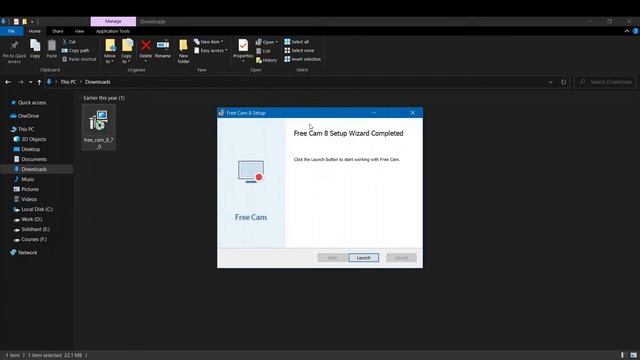
Task: Expand the address bar history dropdown
Action: click(550, 82)
